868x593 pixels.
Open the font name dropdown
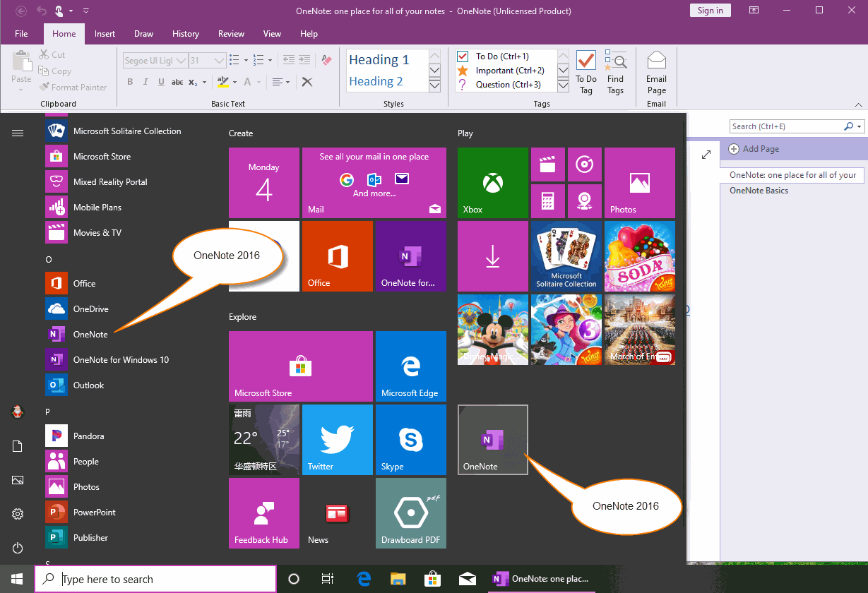tap(181, 61)
